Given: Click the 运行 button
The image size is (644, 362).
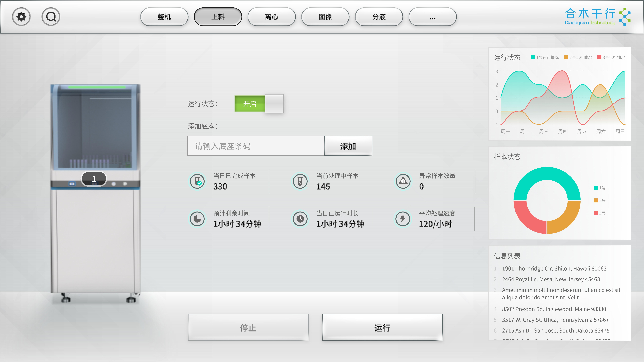Looking at the screenshot, I should coord(382,327).
